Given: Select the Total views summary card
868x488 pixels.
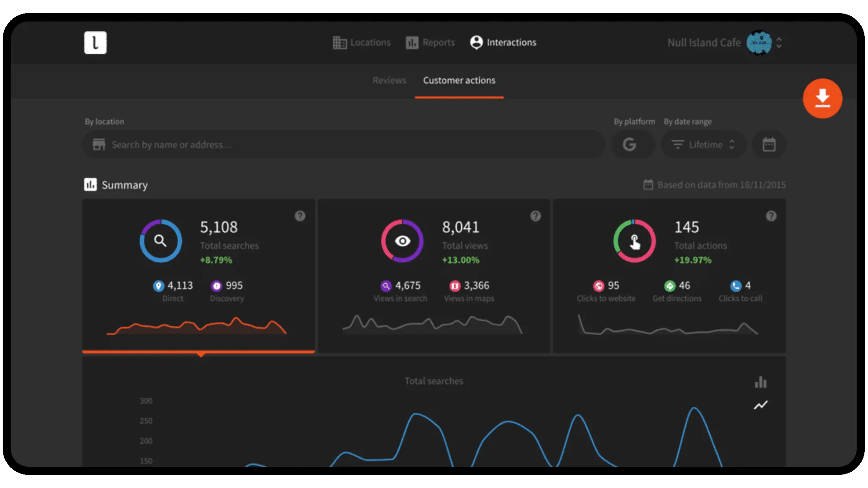Looking at the screenshot, I should click(x=434, y=276).
